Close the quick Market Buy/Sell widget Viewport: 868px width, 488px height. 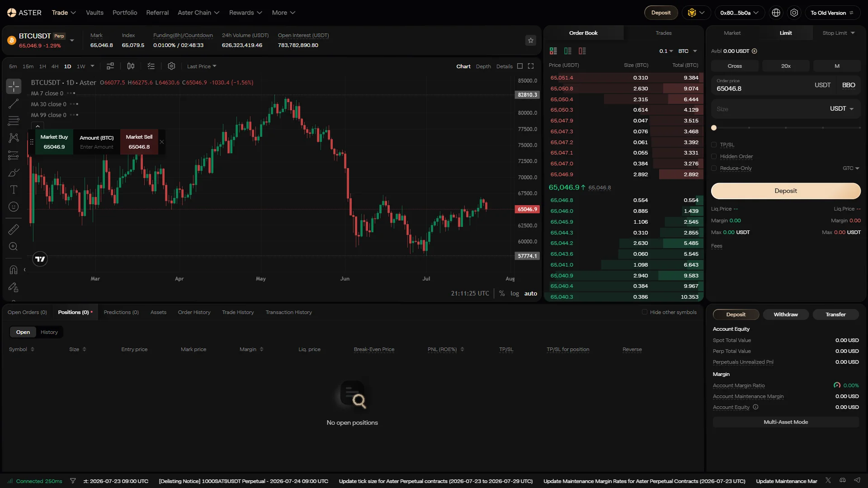point(162,142)
